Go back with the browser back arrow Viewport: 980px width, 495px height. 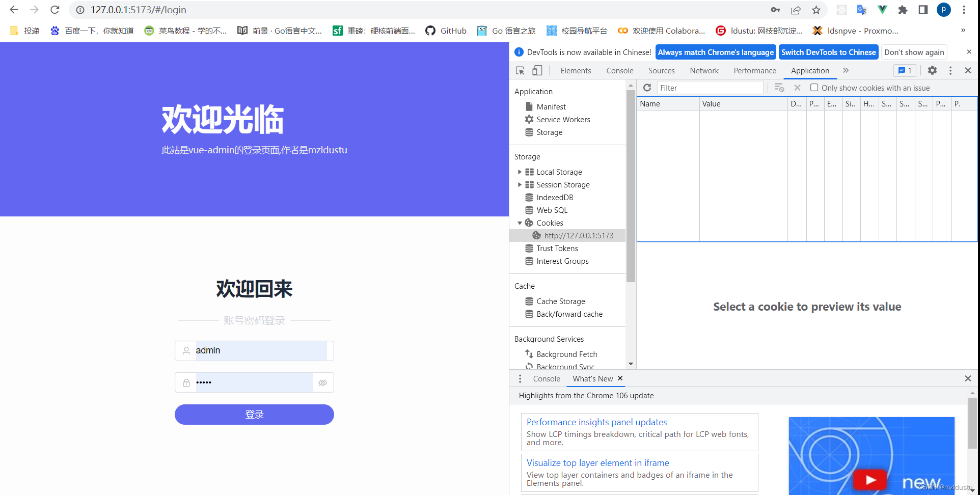click(x=14, y=10)
